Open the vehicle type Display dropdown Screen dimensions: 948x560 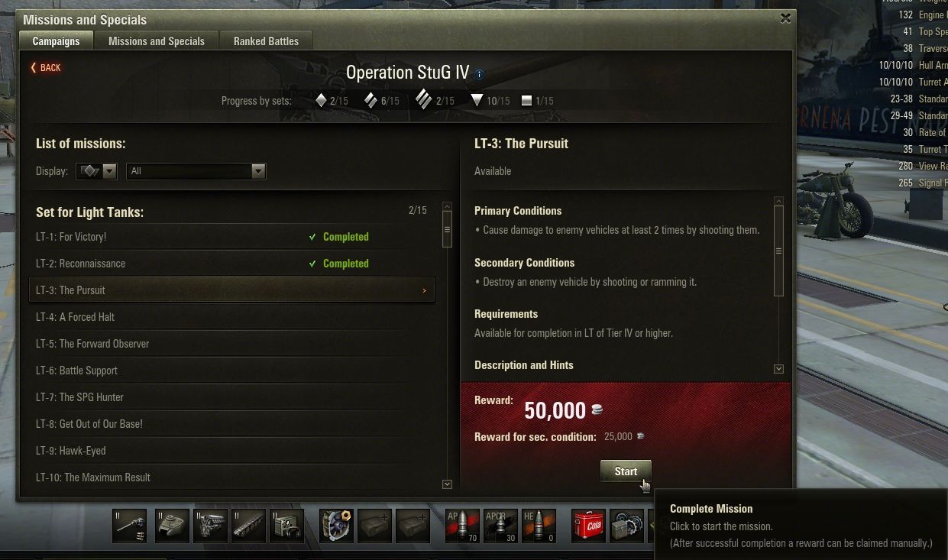click(96, 171)
